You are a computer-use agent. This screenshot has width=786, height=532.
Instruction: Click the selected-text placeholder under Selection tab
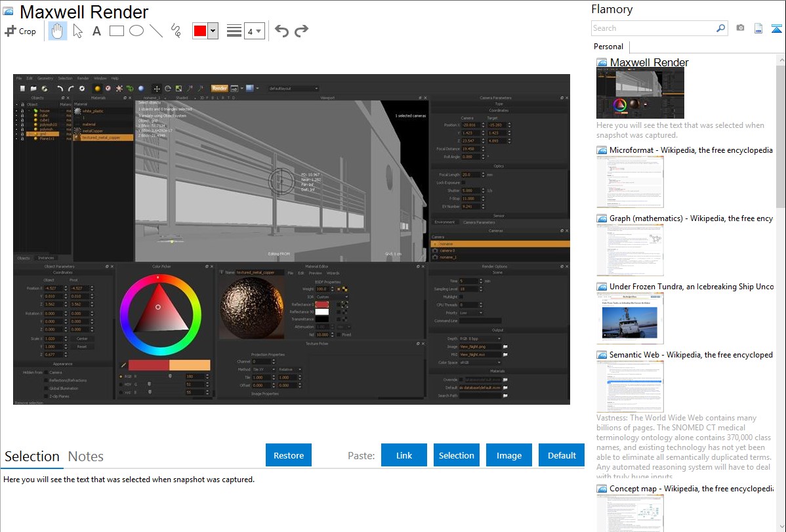pyautogui.click(x=129, y=480)
